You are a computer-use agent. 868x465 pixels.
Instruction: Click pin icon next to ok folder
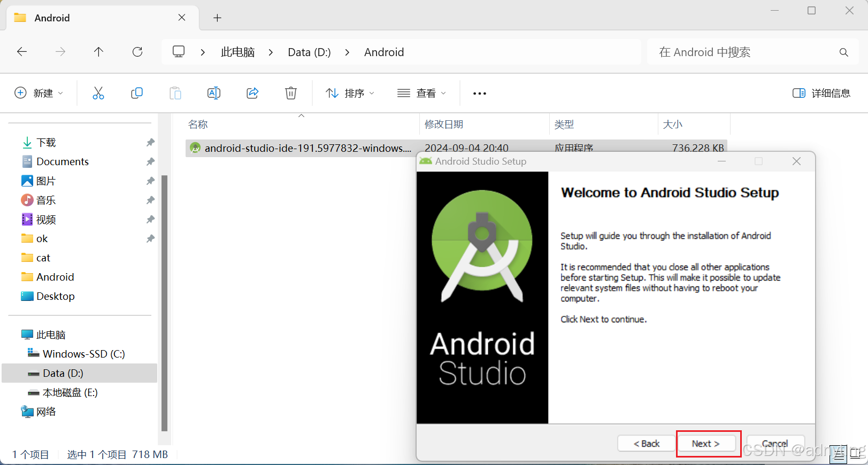pos(150,239)
